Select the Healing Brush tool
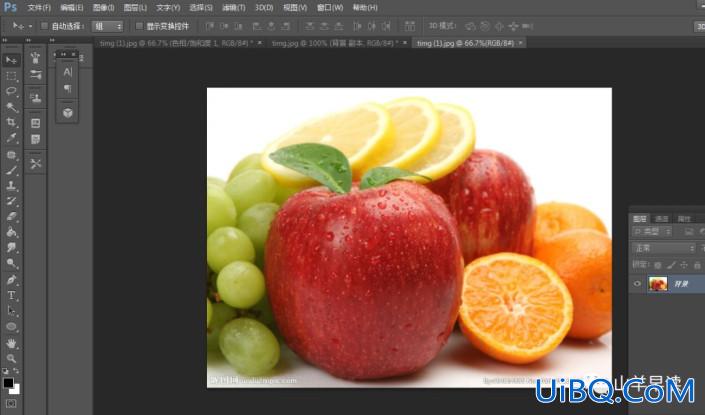Screen dimensions: 705x415 coord(11,155)
